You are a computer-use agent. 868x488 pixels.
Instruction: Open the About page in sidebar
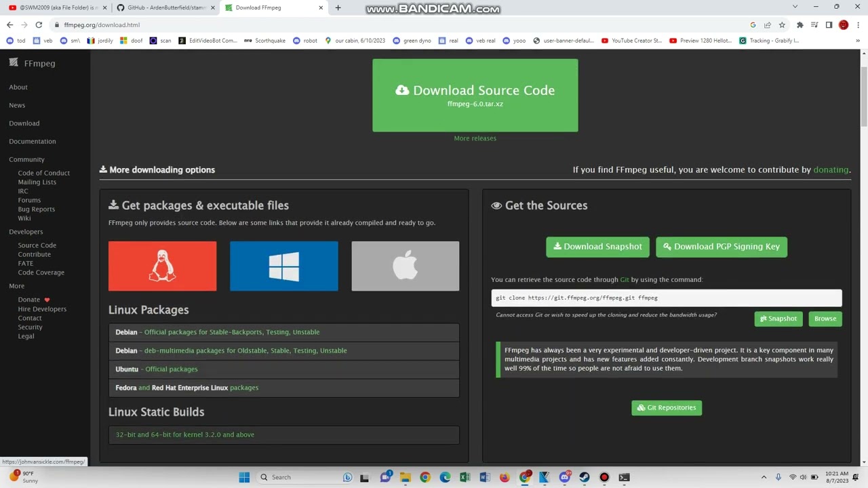(x=18, y=87)
